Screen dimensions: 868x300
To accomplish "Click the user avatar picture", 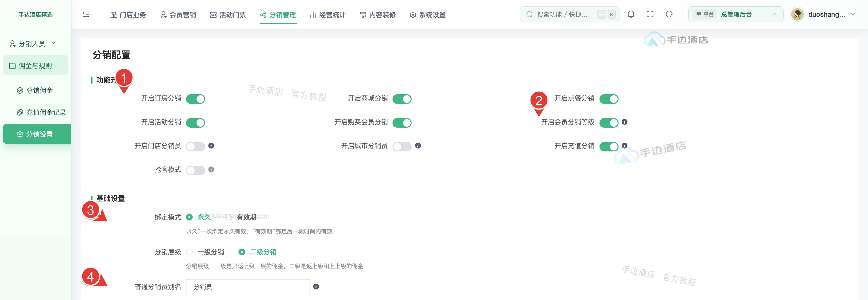I will [797, 15].
